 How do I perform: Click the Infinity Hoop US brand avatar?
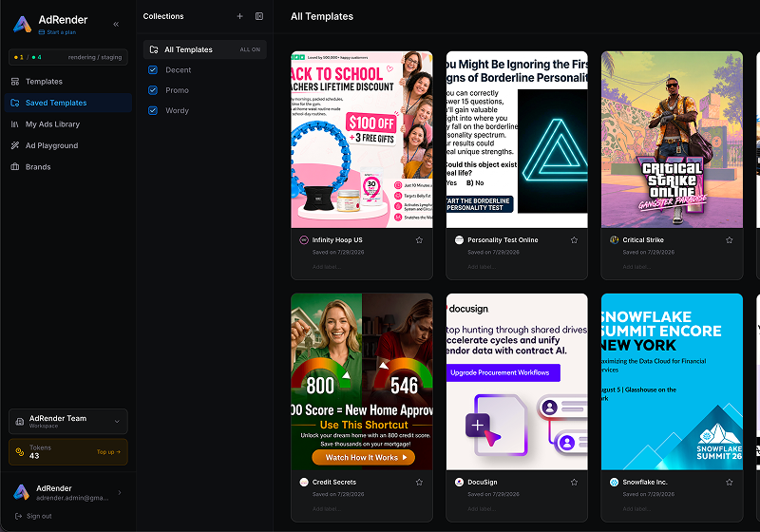pyautogui.click(x=304, y=239)
